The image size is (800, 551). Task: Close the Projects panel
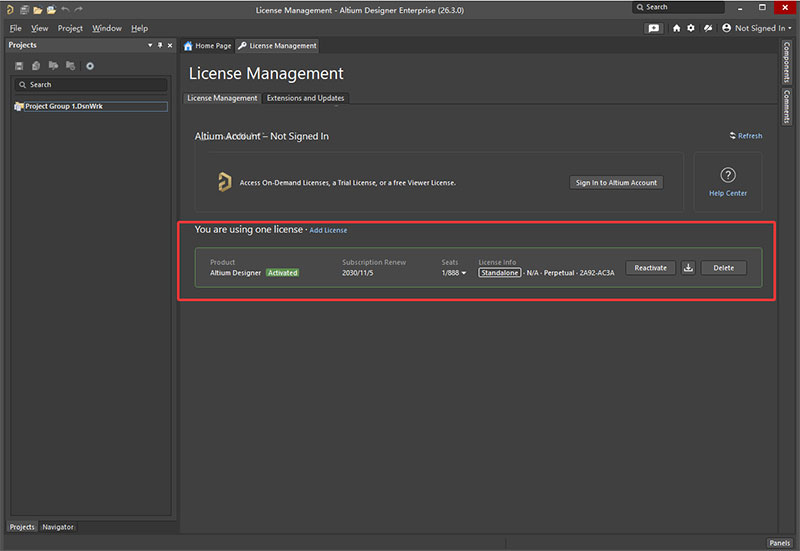pos(170,45)
